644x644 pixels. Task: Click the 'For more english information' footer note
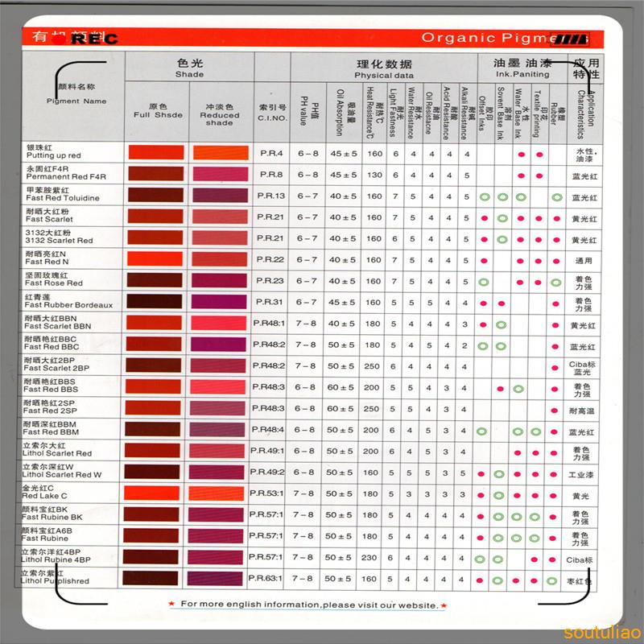point(308,605)
